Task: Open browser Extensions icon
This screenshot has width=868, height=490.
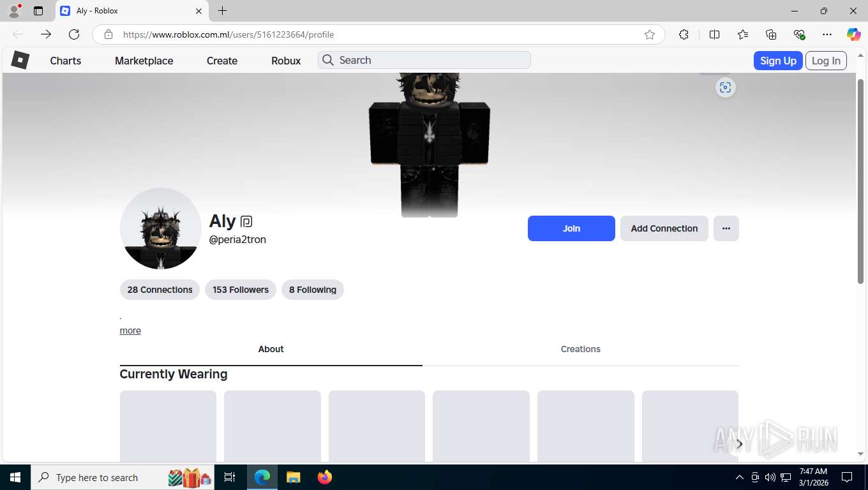Action: [684, 34]
